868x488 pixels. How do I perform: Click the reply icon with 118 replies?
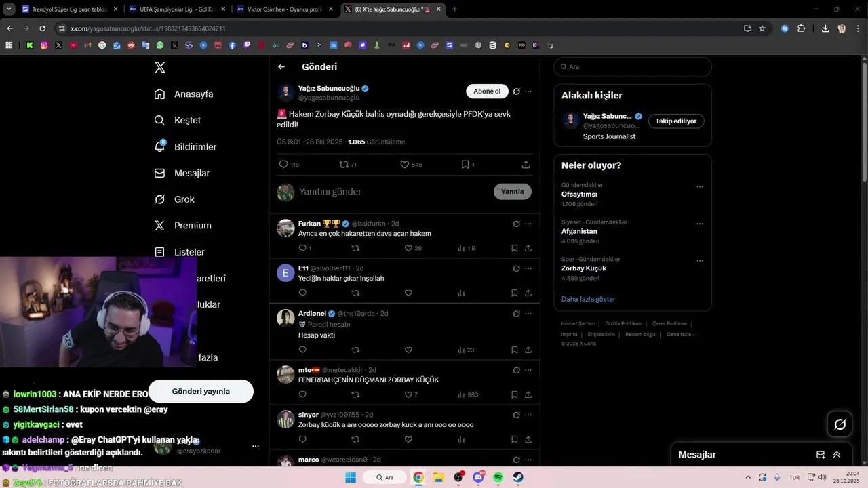click(x=284, y=165)
